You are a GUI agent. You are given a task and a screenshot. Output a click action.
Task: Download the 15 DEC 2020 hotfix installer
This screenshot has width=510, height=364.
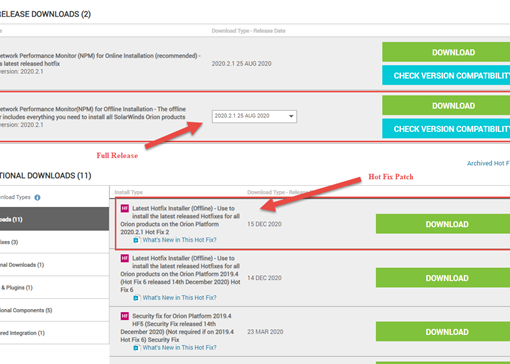tap(443, 224)
